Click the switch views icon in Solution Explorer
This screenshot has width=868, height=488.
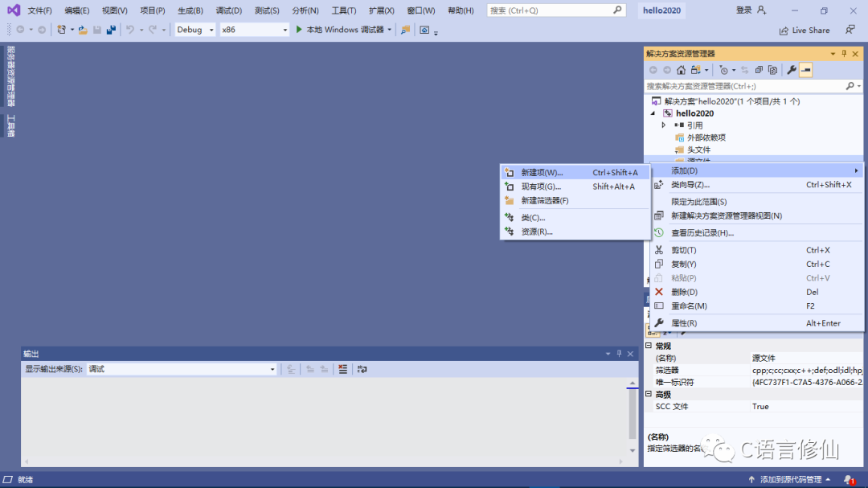(696, 70)
